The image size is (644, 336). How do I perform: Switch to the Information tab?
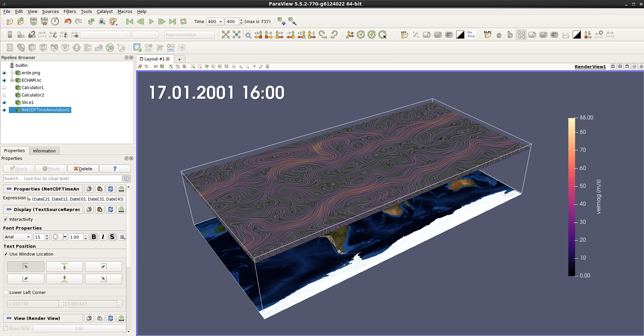pyautogui.click(x=44, y=151)
